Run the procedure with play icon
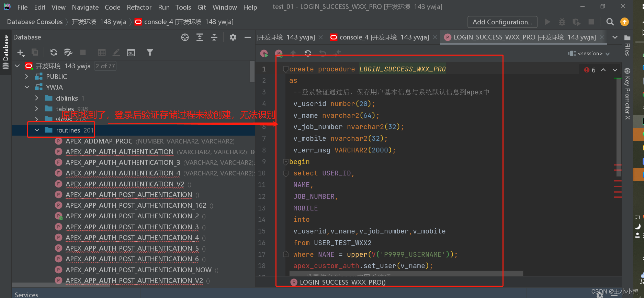This screenshot has width=644, height=298. pyautogui.click(x=264, y=53)
